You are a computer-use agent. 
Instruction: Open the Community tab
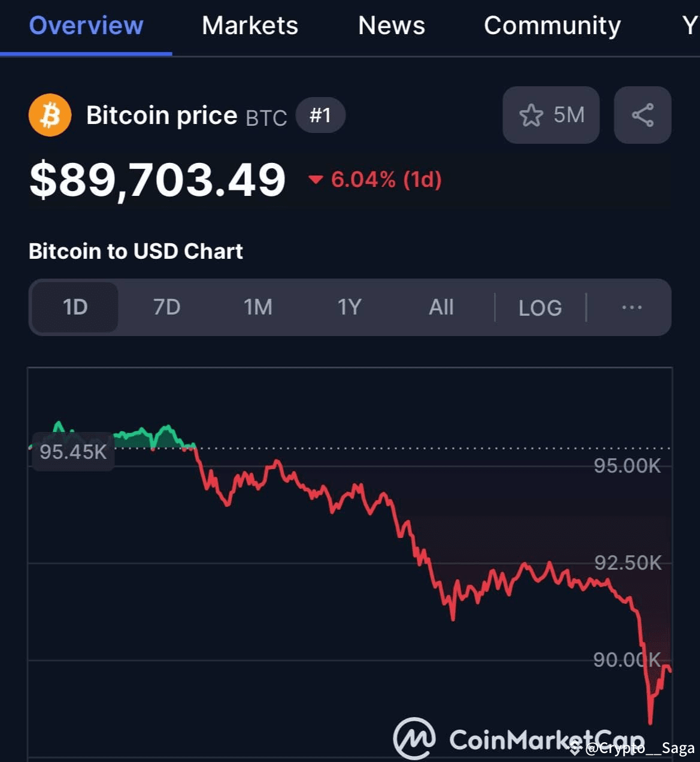(552, 25)
